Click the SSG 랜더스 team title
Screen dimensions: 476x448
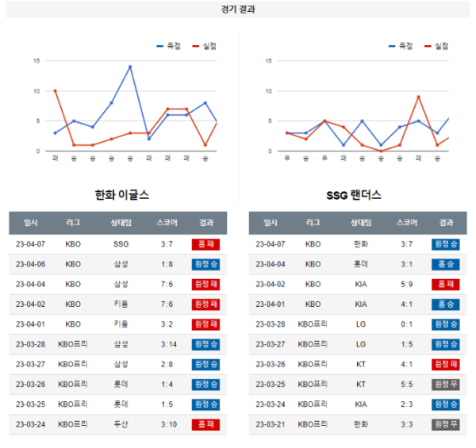click(x=354, y=195)
